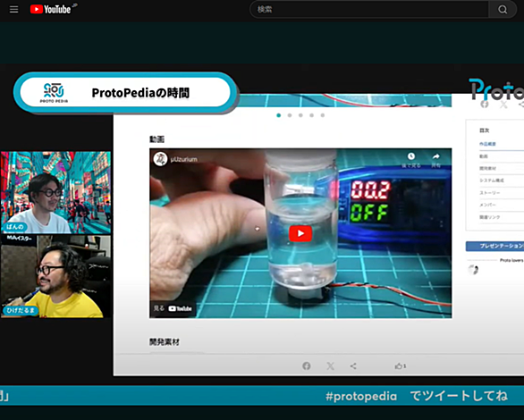Click the 開発素材 section heading
The height and width of the screenshot is (420, 524).
coord(165,342)
